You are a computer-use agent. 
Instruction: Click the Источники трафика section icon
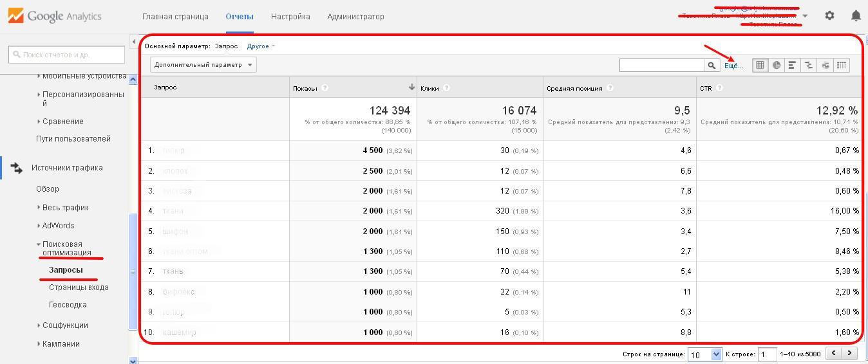(17, 168)
